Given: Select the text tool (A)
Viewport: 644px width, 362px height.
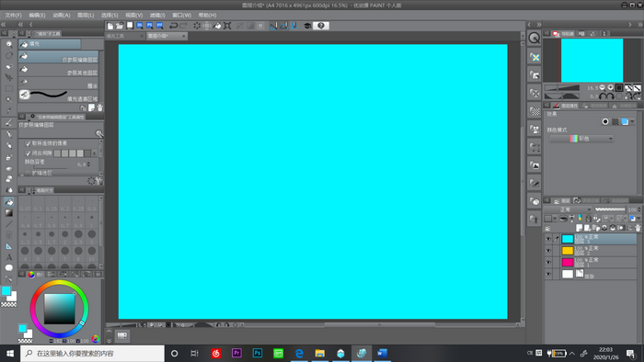Looking at the screenshot, I should pos(9,257).
